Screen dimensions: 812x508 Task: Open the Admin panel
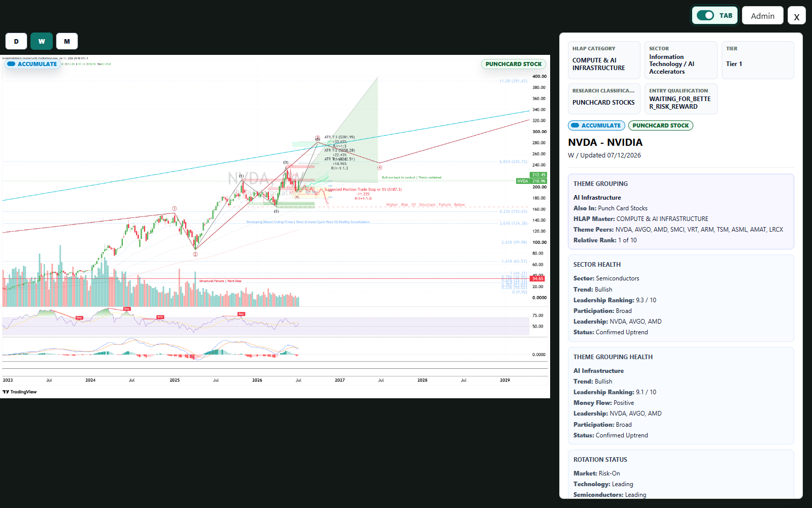(x=762, y=16)
